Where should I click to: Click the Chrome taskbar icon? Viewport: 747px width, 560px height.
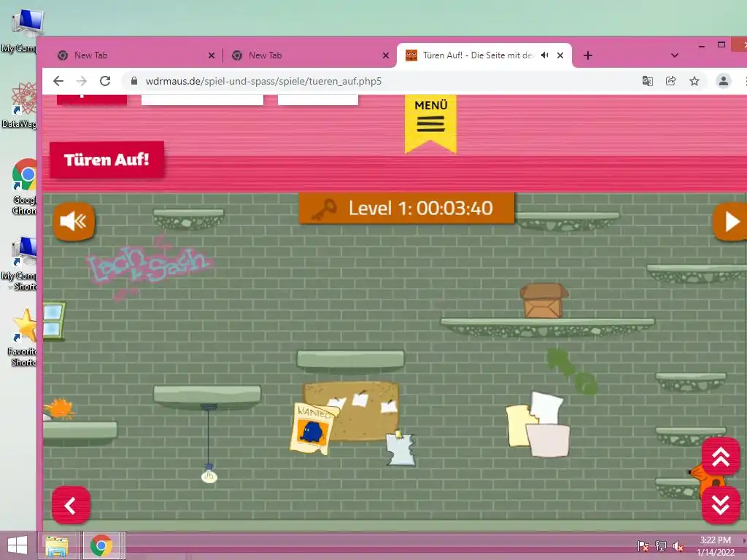pyautogui.click(x=101, y=545)
